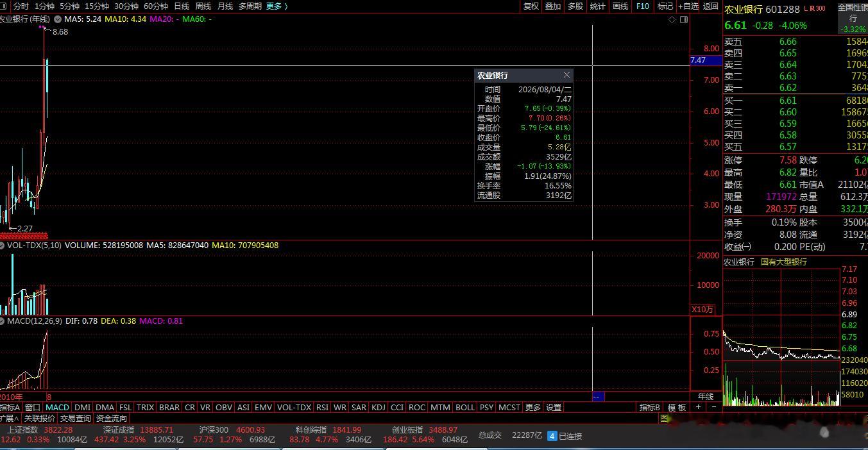Screen dimensions: 868x450
Task: Click the 年线 period label at chart corner
Action: coord(705,397)
